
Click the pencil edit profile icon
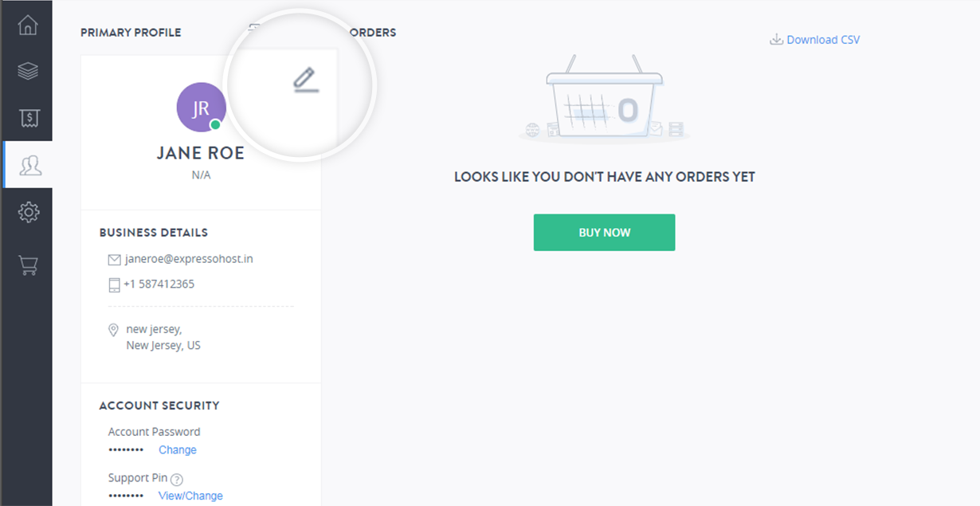[x=305, y=80]
